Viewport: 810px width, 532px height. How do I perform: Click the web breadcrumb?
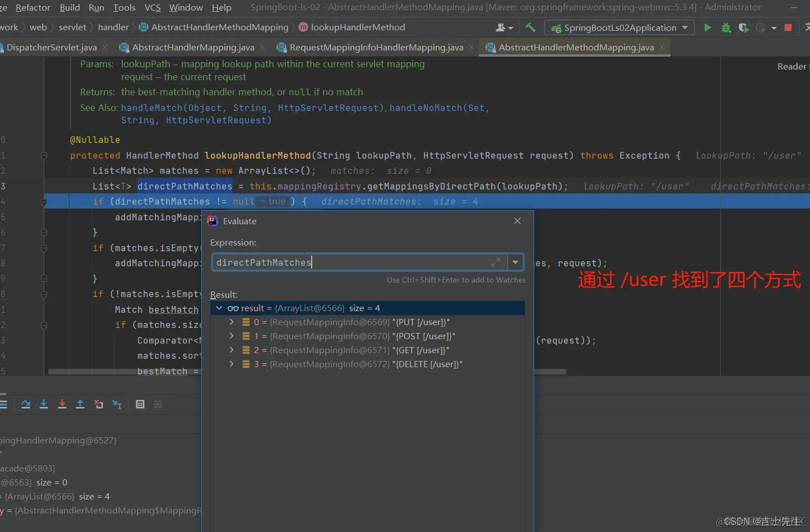tap(38, 27)
